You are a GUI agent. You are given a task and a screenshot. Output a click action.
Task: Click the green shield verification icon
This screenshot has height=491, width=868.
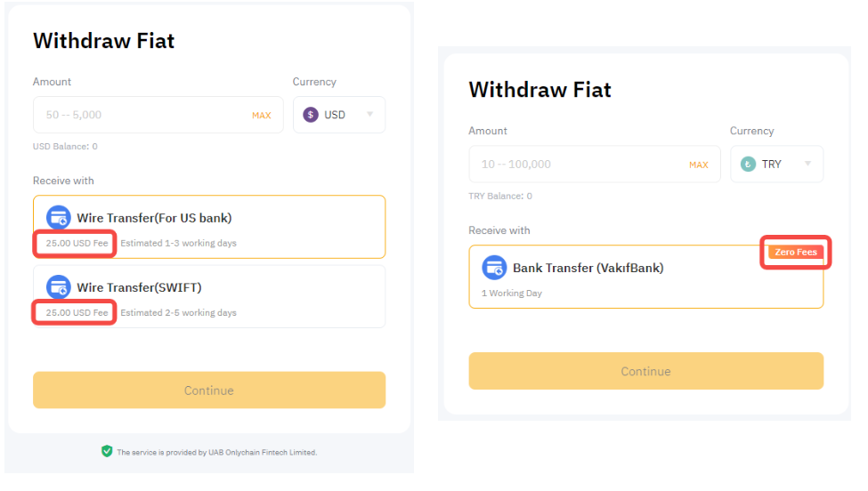[107, 452]
